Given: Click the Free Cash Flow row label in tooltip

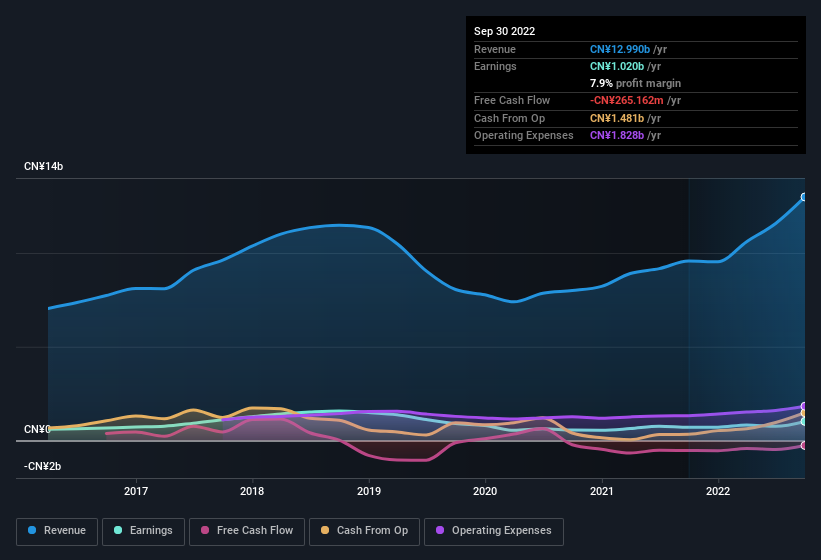Looking at the screenshot, I should [x=512, y=100].
